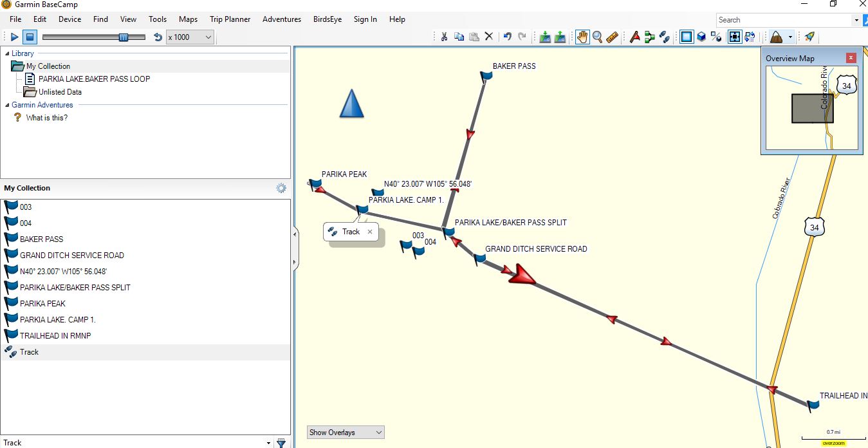
Task: Open the Maps menu
Action: 189,19
